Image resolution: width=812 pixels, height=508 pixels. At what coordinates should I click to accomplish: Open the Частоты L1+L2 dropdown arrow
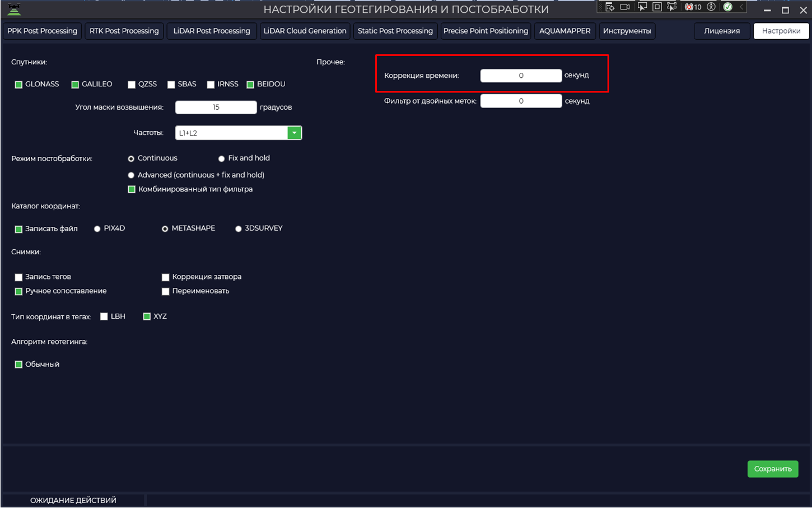(294, 133)
